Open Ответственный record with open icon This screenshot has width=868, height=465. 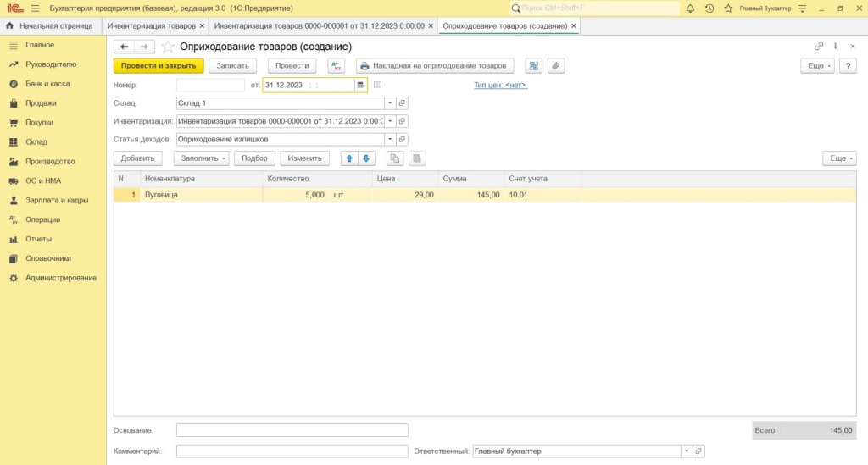tap(698, 451)
